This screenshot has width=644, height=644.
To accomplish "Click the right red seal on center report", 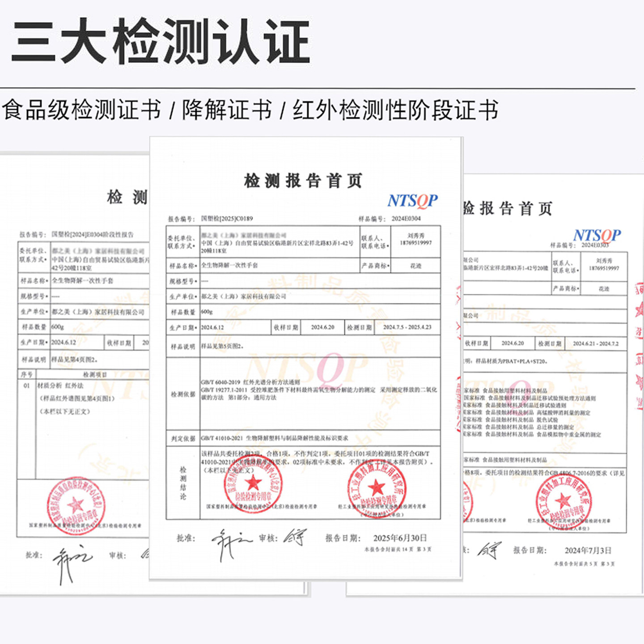I will coord(376,489).
